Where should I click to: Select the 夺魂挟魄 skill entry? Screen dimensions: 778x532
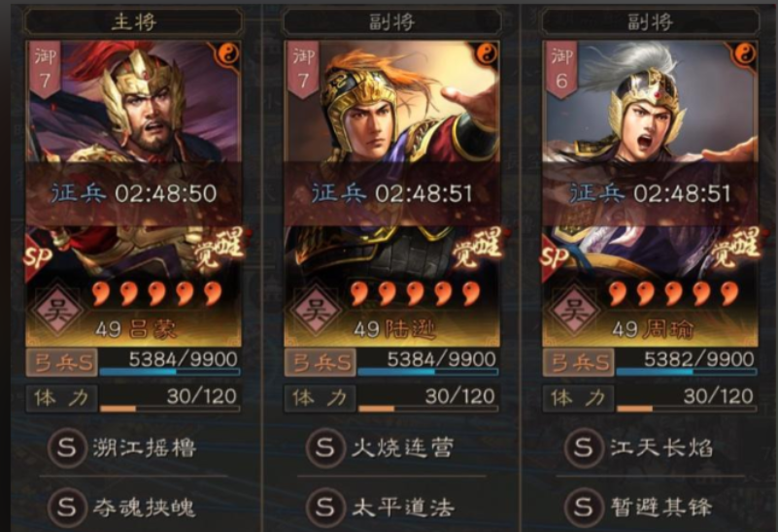[122, 507]
